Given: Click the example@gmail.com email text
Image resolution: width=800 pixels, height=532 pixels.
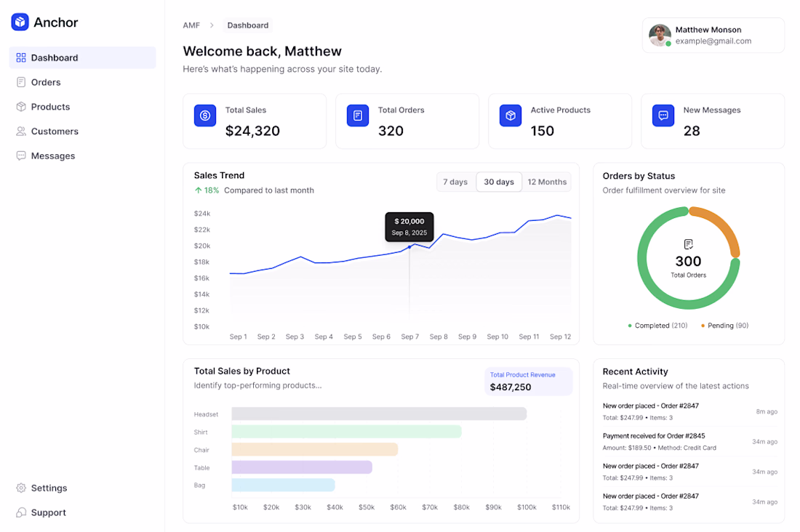Looking at the screenshot, I should [713, 41].
